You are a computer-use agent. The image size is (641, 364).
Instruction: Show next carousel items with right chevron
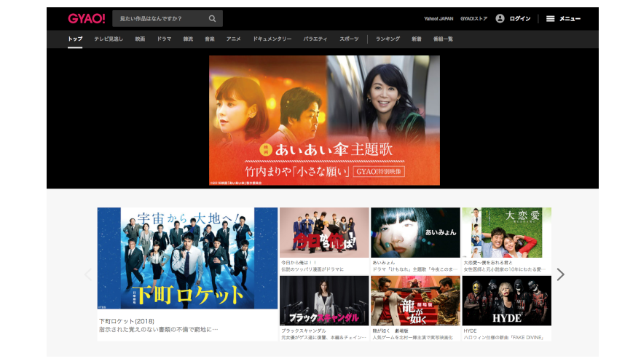tap(560, 274)
